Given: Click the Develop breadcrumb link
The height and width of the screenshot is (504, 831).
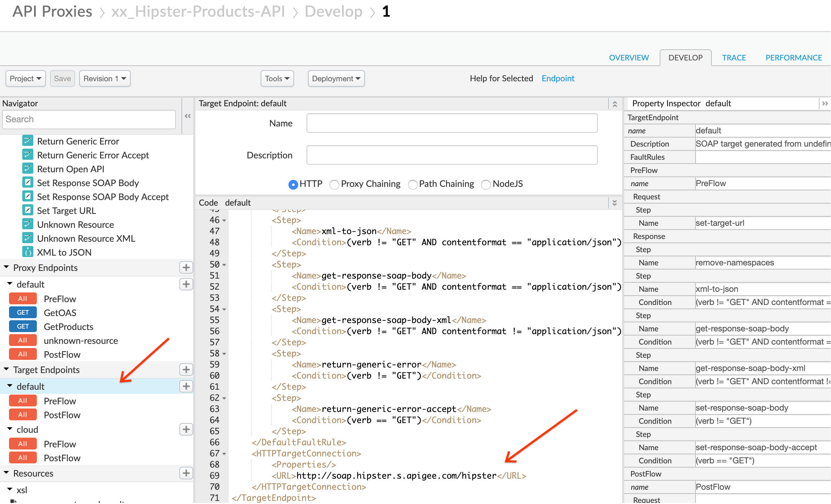Looking at the screenshot, I should pyautogui.click(x=333, y=12).
